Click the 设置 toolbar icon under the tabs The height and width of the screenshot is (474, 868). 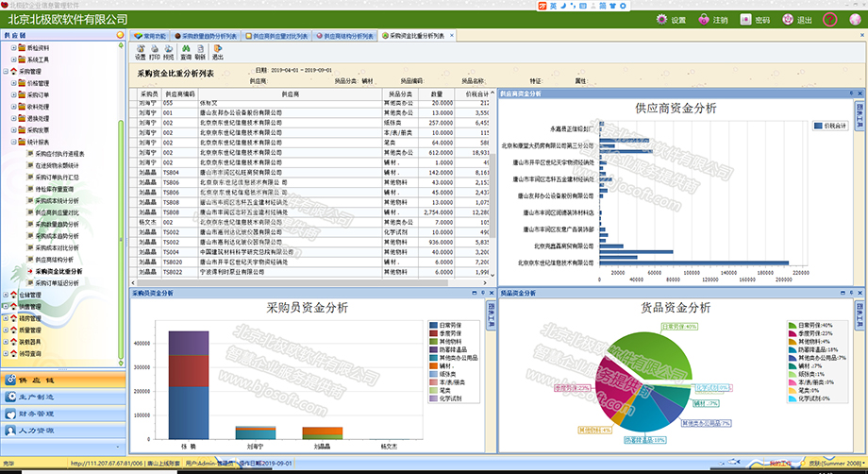[x=141, y=53]
